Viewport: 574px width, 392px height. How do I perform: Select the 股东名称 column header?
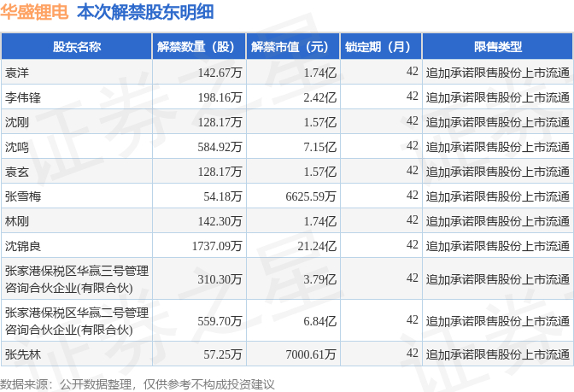pos(77,46)
